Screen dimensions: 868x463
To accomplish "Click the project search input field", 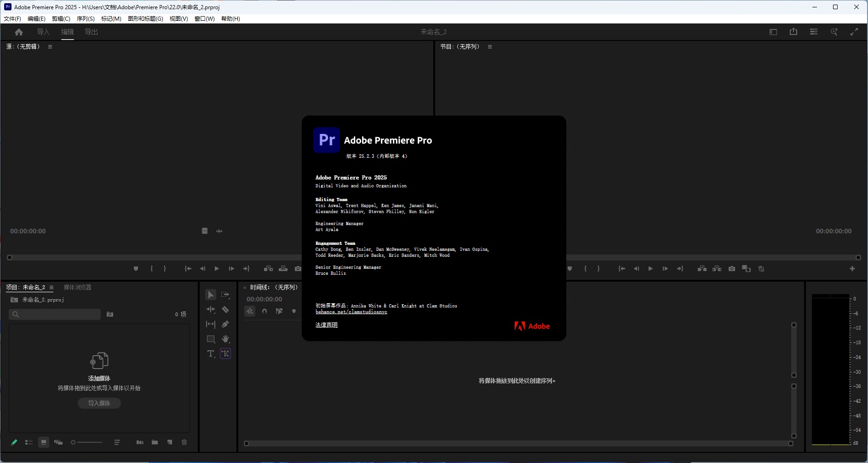I will tap(55, 314).
